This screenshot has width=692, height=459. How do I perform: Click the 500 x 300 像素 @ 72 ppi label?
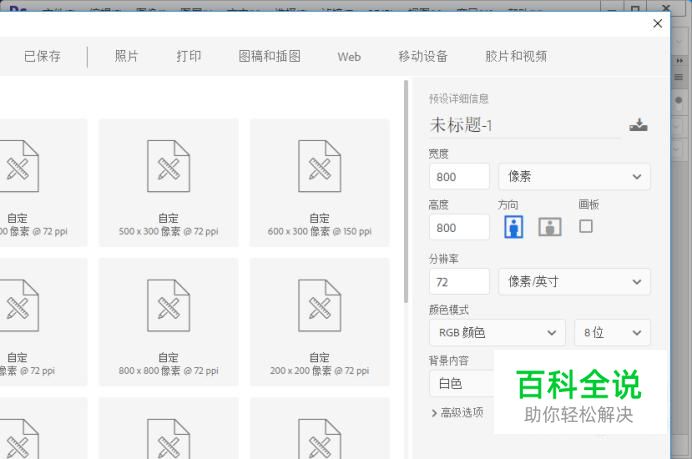pos(169,231)
